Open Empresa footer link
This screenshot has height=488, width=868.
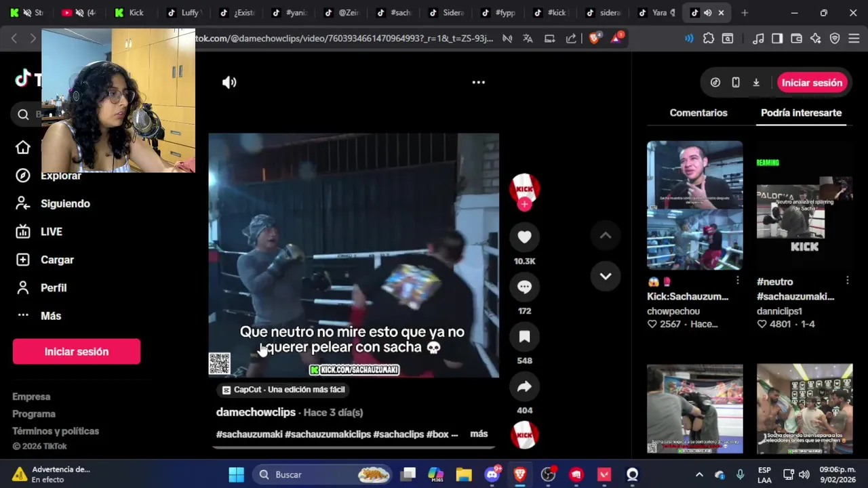[x=31, y=396]
